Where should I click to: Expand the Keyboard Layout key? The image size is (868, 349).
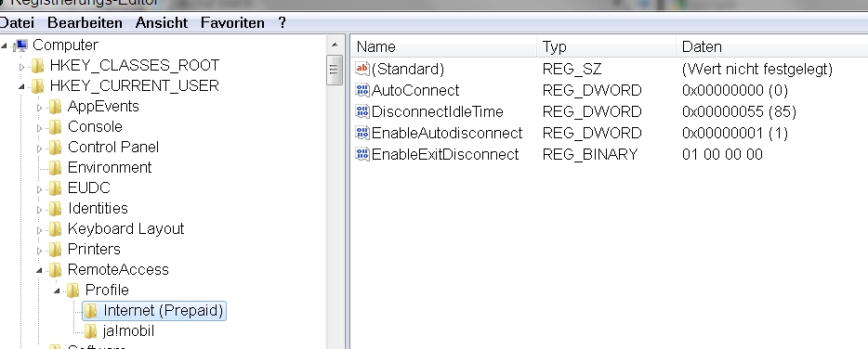pos(39,230)
